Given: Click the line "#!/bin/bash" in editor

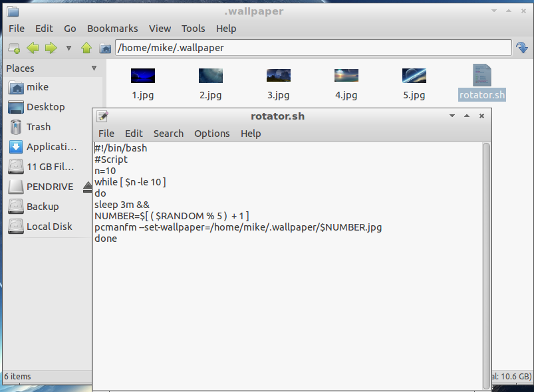Looking at the screenshot, I should coord(121,148).
